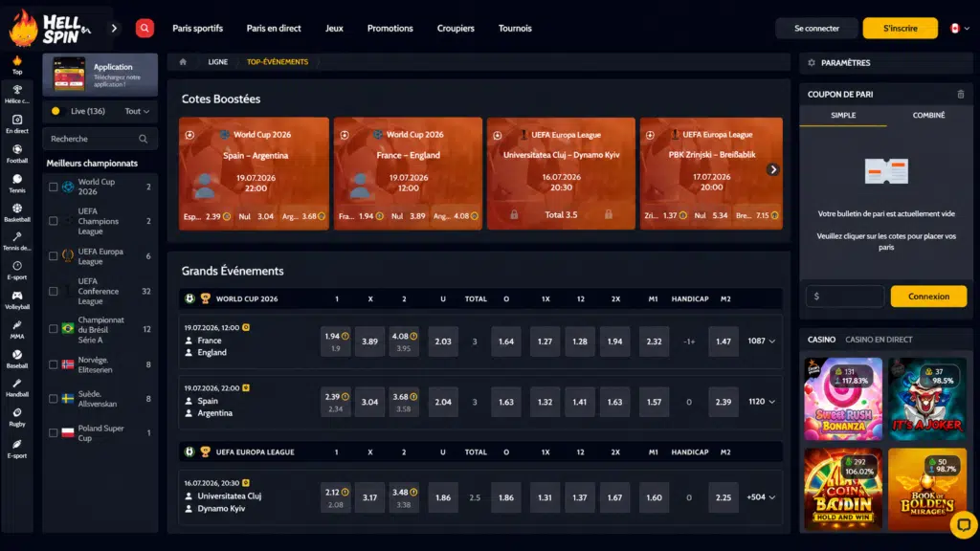Screen dimensions: 980x551
Task: Select Basketball in the sports sidebar
Action: [x=17, y=212]
